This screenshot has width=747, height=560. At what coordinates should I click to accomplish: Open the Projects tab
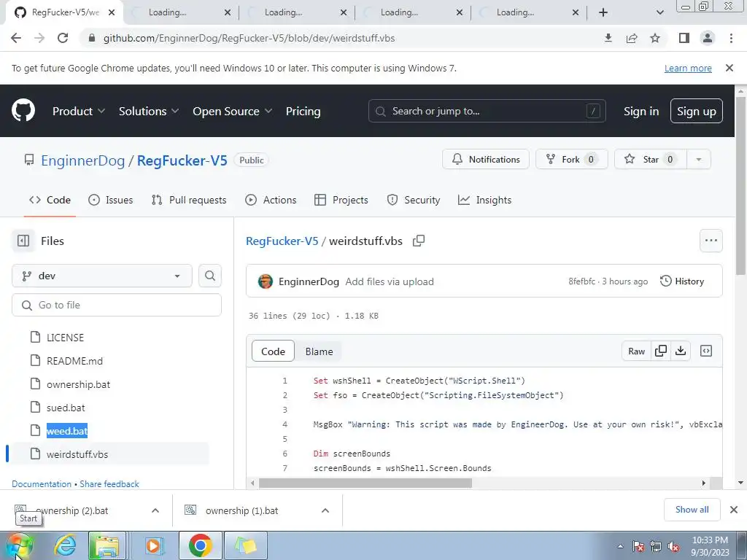[x=341, y=200]
